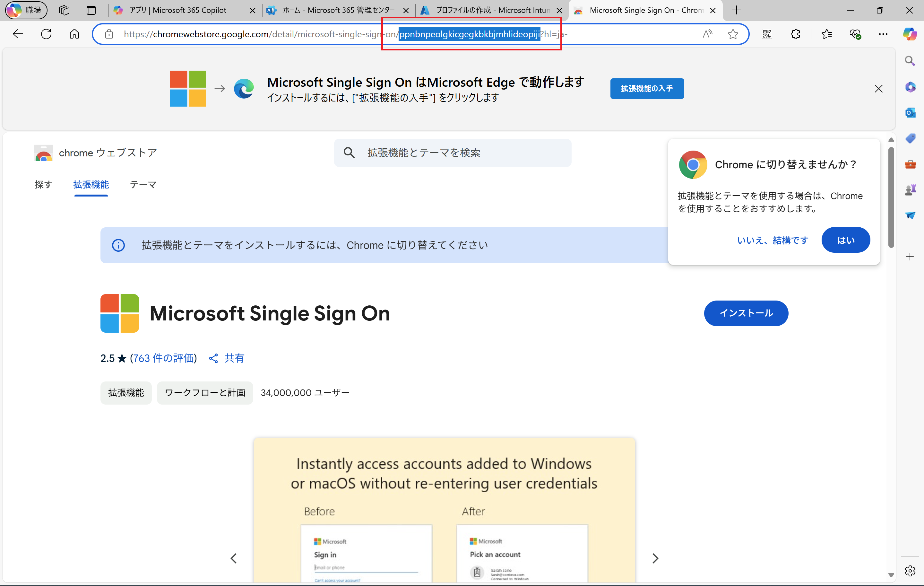Advance the screenshot carousel with right arrow

pos(655,558)
